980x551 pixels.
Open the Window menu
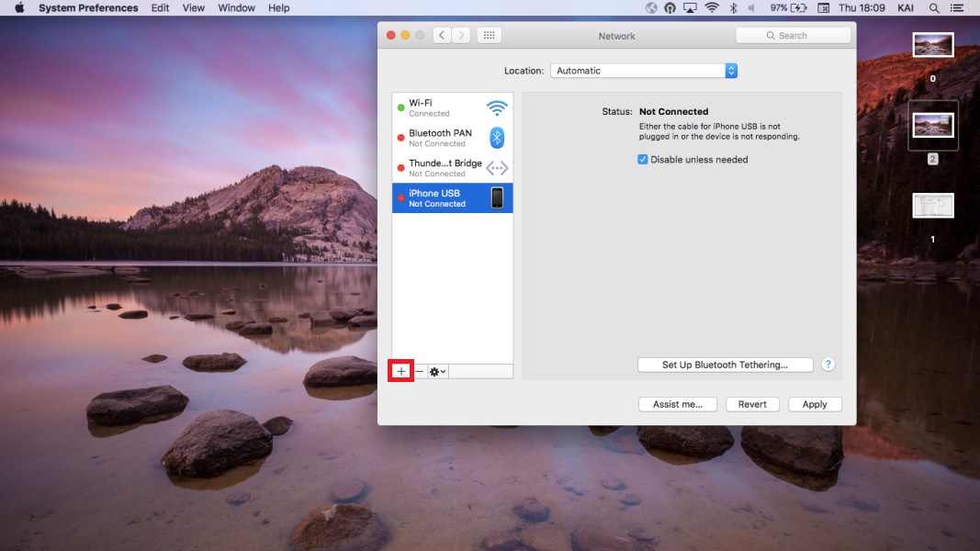[236, 8]
